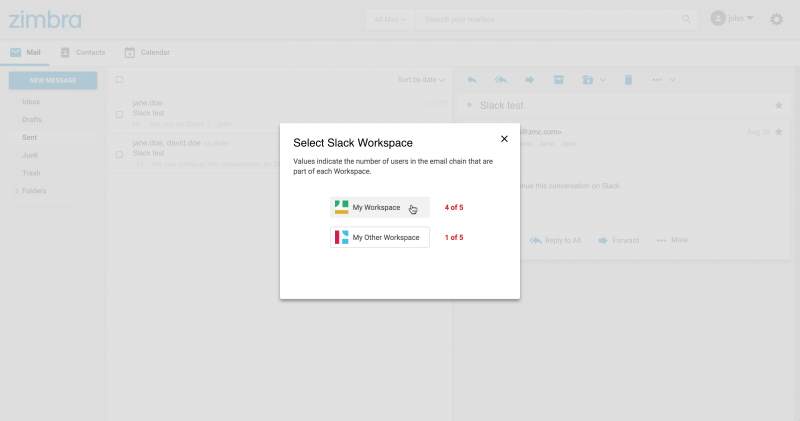This screenshot has height=421, width=800.
Task: Open the Inbox folder
Action: pos(31,102)
